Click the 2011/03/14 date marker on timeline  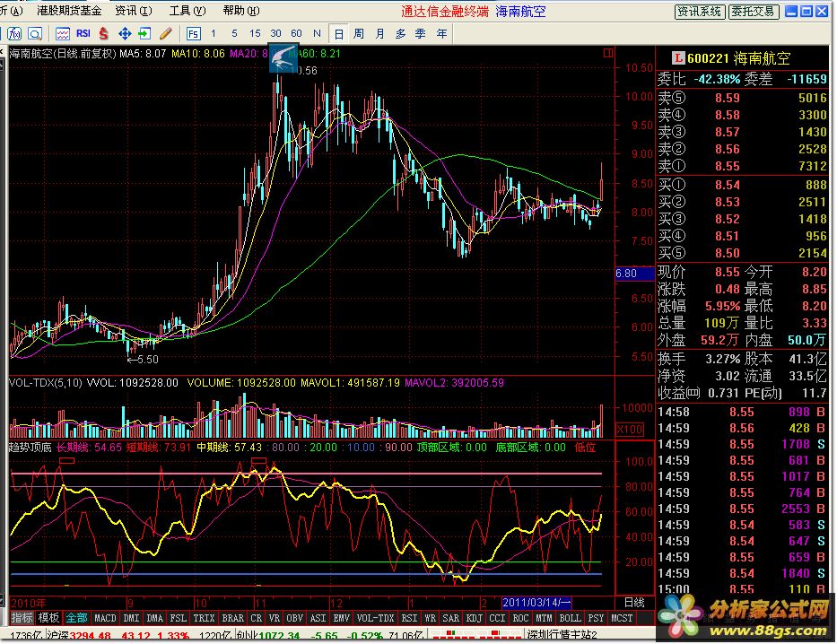(536, 603)
